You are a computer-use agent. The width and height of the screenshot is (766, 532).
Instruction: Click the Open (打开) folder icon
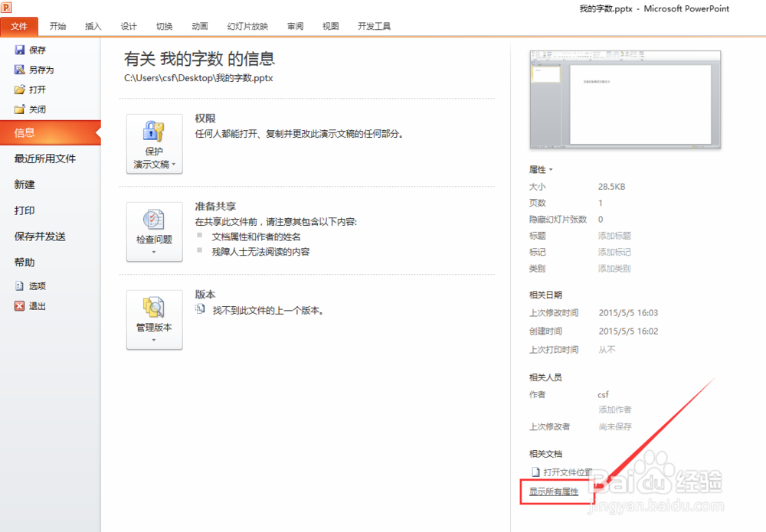click(20, 90)
